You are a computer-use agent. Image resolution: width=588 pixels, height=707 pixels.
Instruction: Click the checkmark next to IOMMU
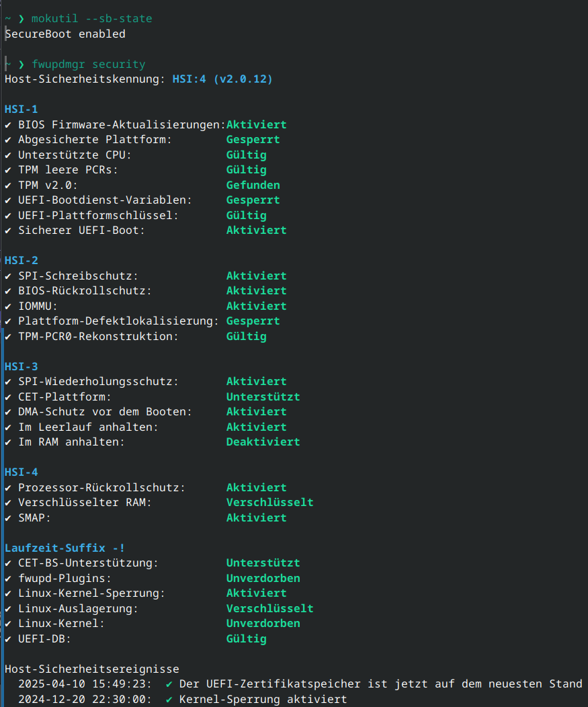click(8, 306)
